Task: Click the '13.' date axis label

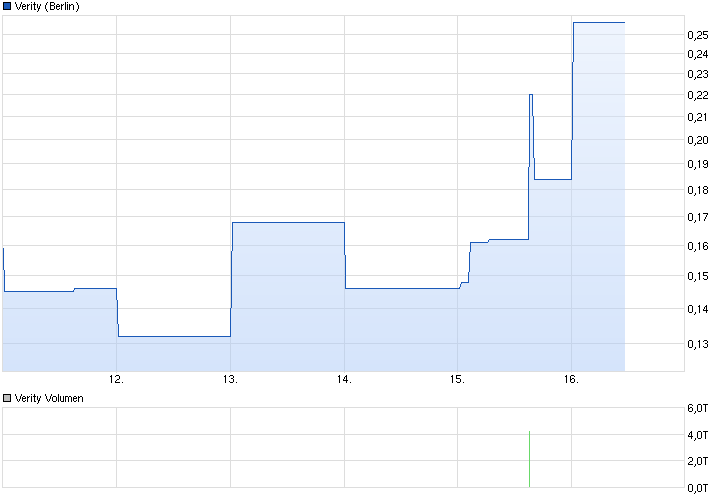Action: point(230,379)
